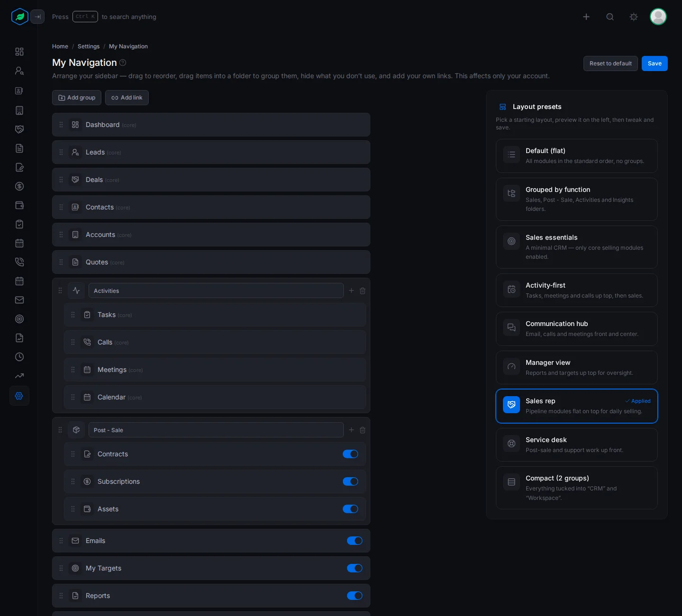
Task: Open search with the magnifier icon
Action: (610, 17)
